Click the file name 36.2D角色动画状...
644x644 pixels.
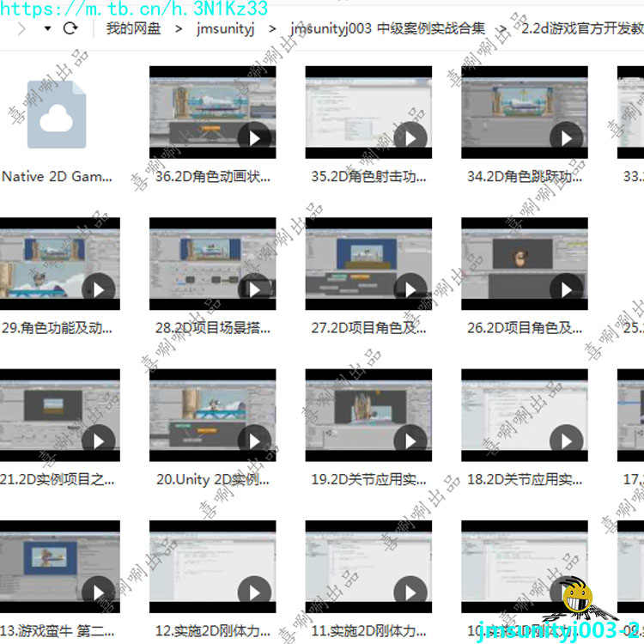(213, 177)
